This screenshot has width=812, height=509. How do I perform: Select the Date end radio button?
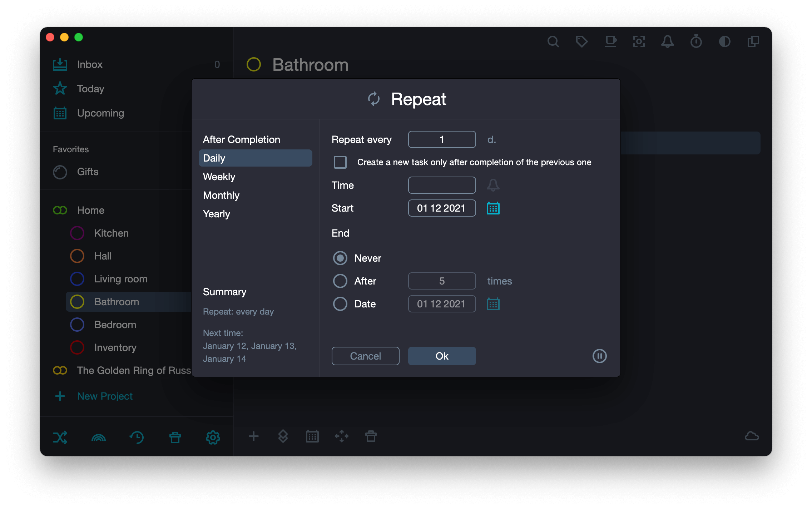tap(340, 304)
